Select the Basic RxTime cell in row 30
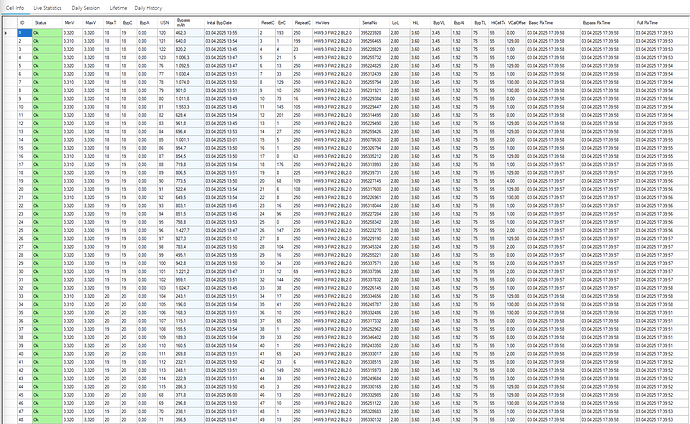This screenshot has width=690, height=424. point(553,272)
